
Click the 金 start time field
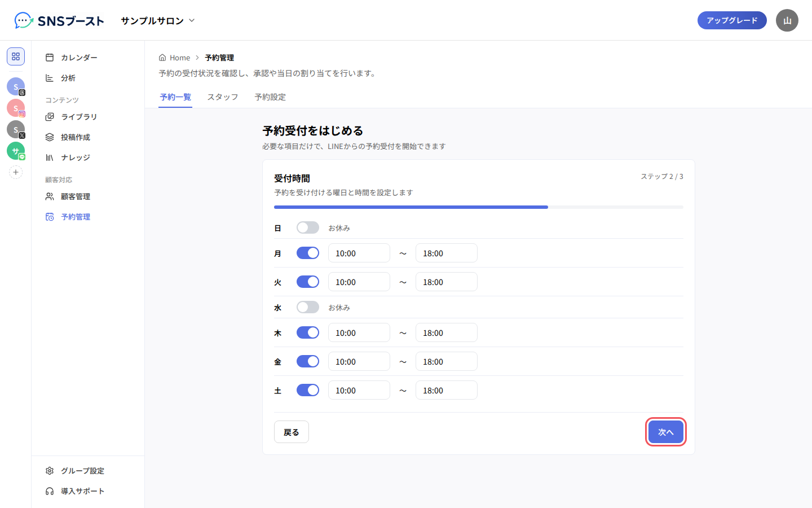(x=359, y=361)
